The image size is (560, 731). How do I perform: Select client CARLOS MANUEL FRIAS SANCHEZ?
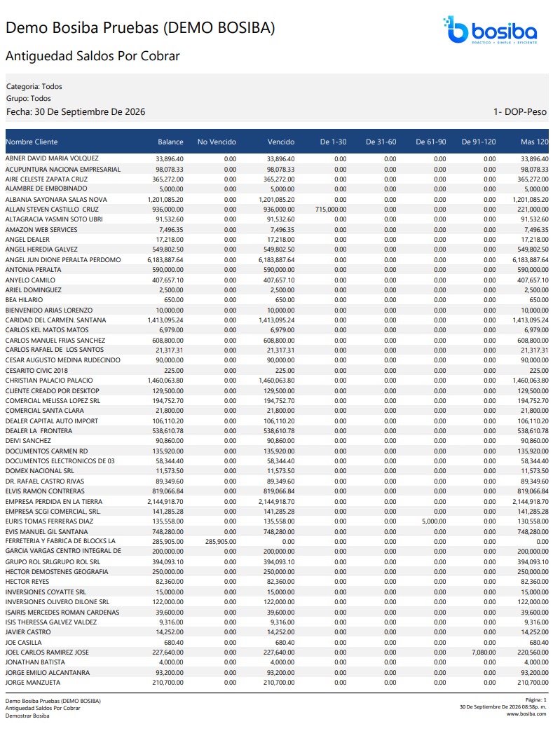pos(55,341)
